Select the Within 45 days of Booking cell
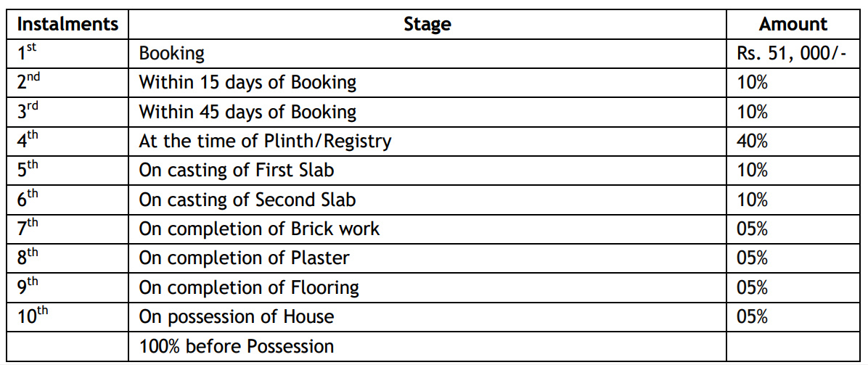 pyautogui.click(x=247, y=112)
